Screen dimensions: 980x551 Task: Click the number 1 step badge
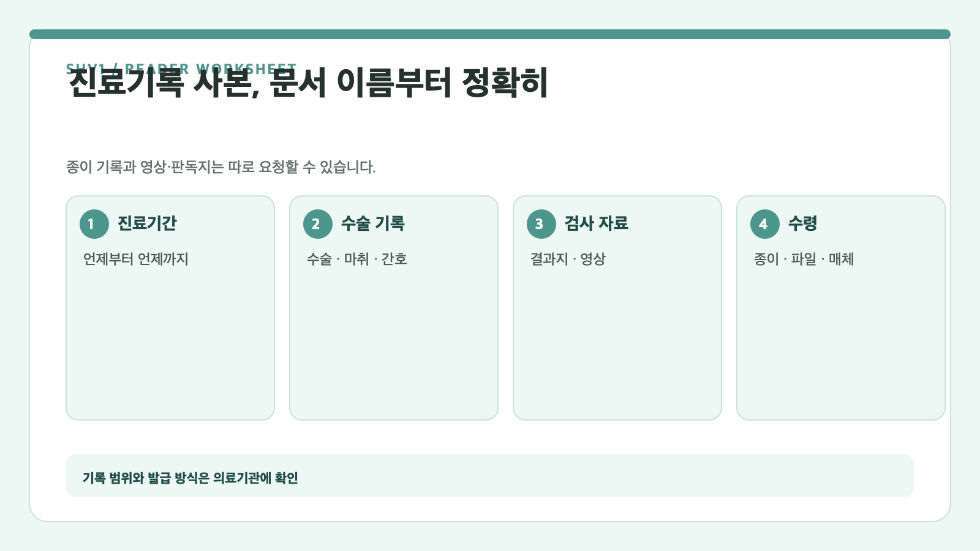click(94, 224)
